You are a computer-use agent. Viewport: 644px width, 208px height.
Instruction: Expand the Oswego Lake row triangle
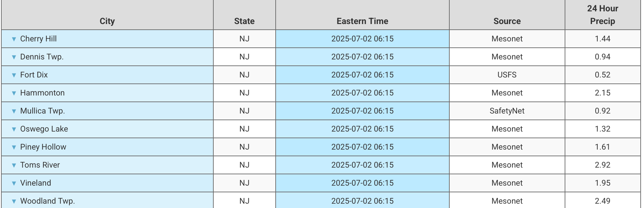click(14, 129)
